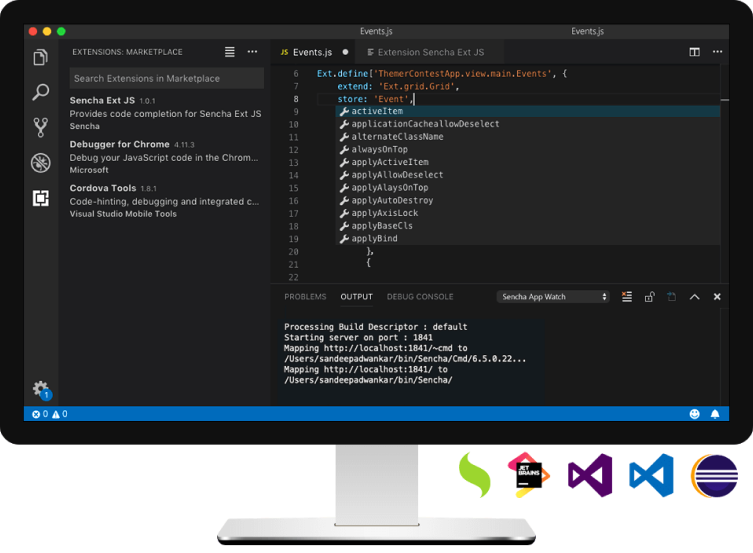The image size is (753, 553).
Task: Click the 'Ext.grid.Grid' string in code
Action: click(417, 86)
